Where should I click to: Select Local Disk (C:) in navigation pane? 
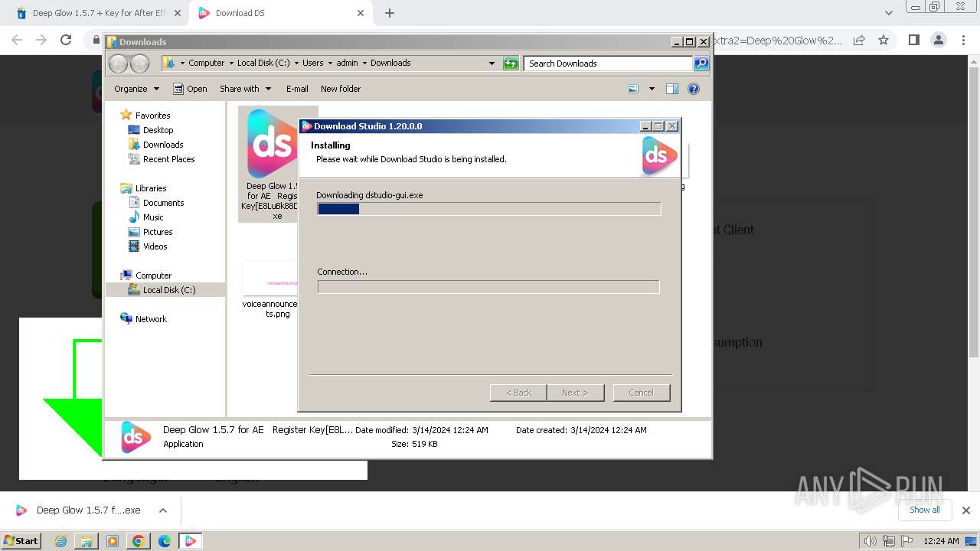(168, 290)
